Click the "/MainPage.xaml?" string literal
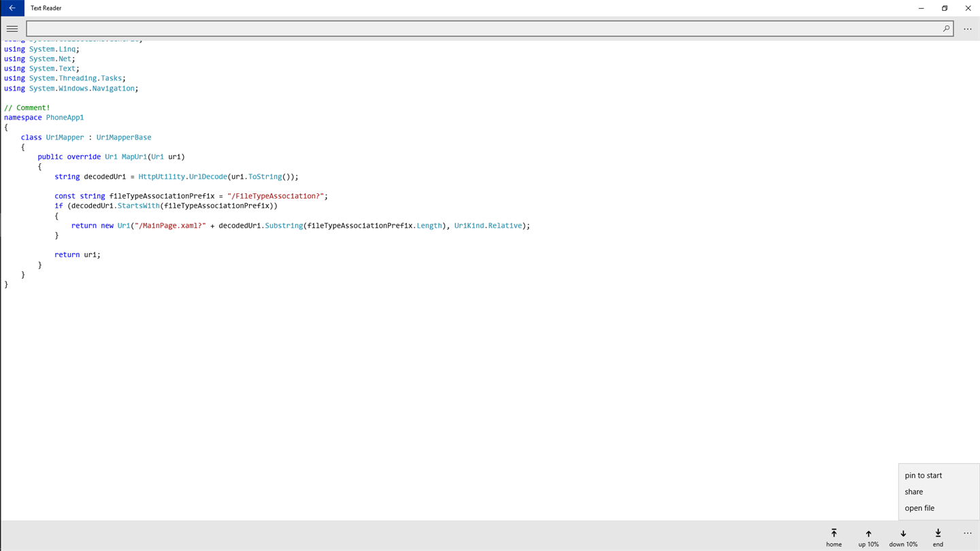980x551 pixels. click(170, 226)
